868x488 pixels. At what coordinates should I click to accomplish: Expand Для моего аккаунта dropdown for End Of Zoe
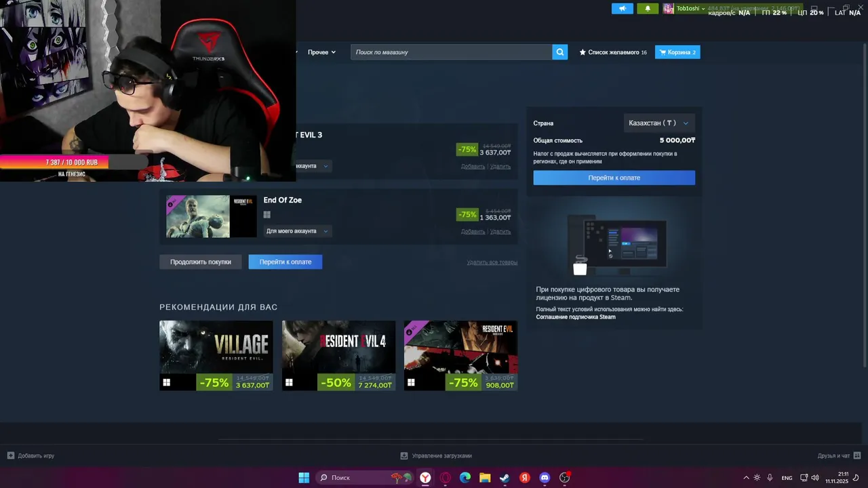[x=297, y=231]
